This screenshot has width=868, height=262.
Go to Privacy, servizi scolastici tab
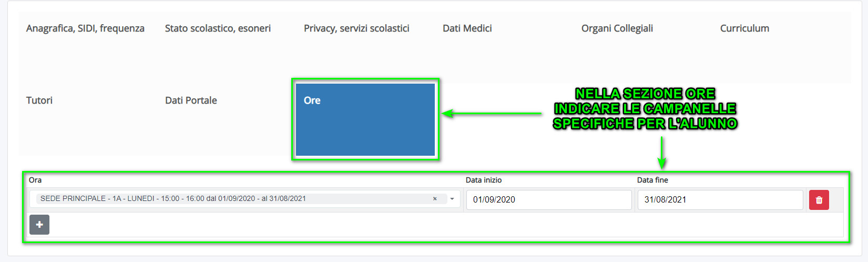[356, 28]
